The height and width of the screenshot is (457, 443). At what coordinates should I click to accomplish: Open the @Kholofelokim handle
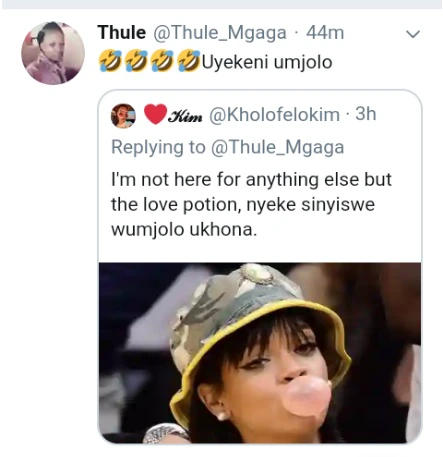pos(274,115)
